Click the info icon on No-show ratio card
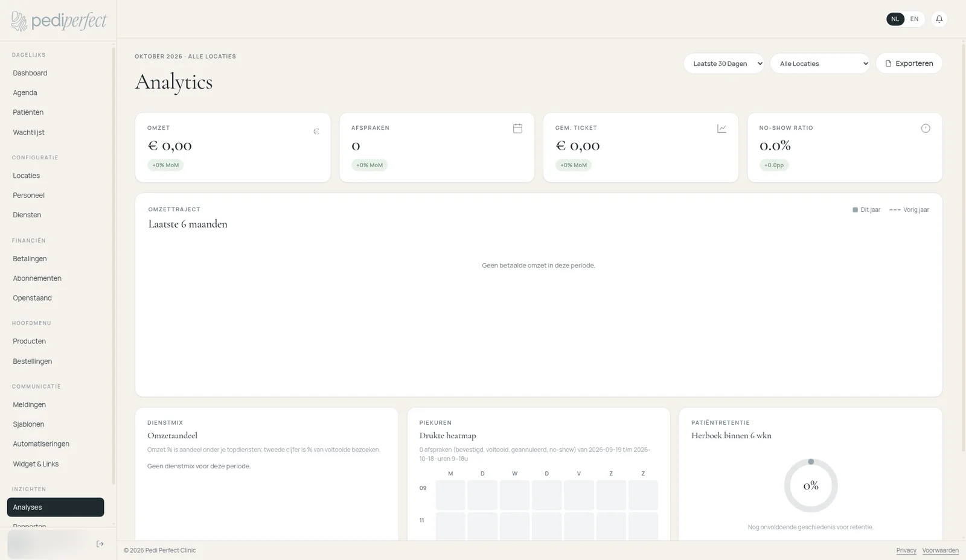Viewport: 966px width, 560px height. point(926,129)
